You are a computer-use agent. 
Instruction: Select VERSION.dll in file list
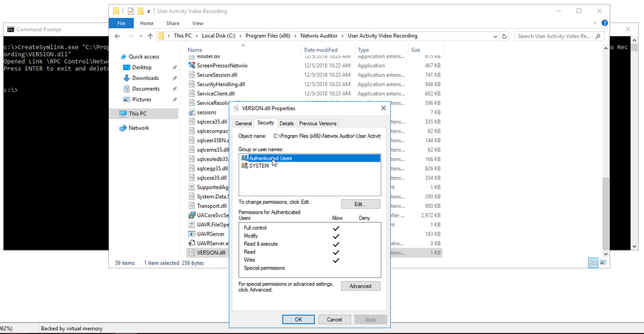[211, 253]
